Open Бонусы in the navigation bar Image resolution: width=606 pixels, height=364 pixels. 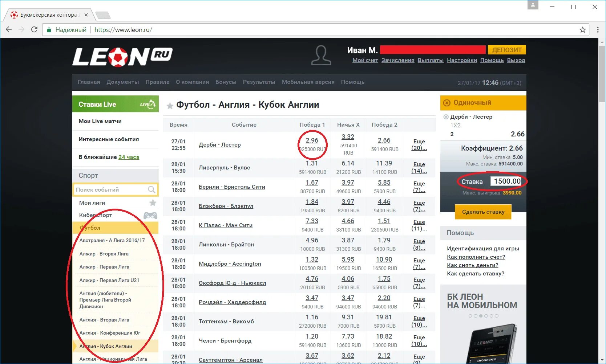point(226,82)
